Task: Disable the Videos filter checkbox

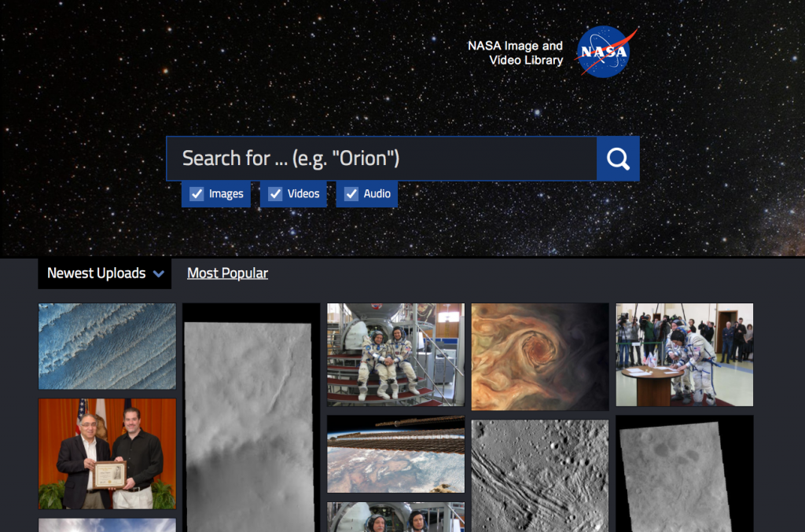Action: click(275, 193)
